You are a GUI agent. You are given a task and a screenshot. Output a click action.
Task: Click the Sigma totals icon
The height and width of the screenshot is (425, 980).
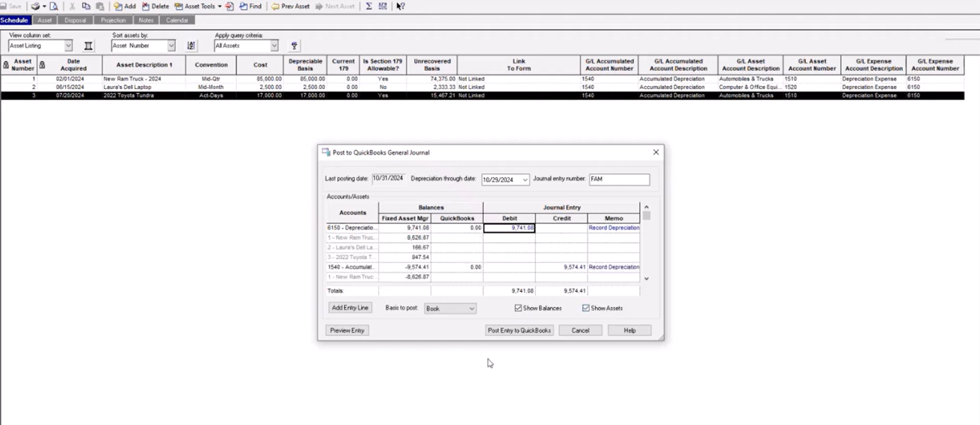coord(369,6)
